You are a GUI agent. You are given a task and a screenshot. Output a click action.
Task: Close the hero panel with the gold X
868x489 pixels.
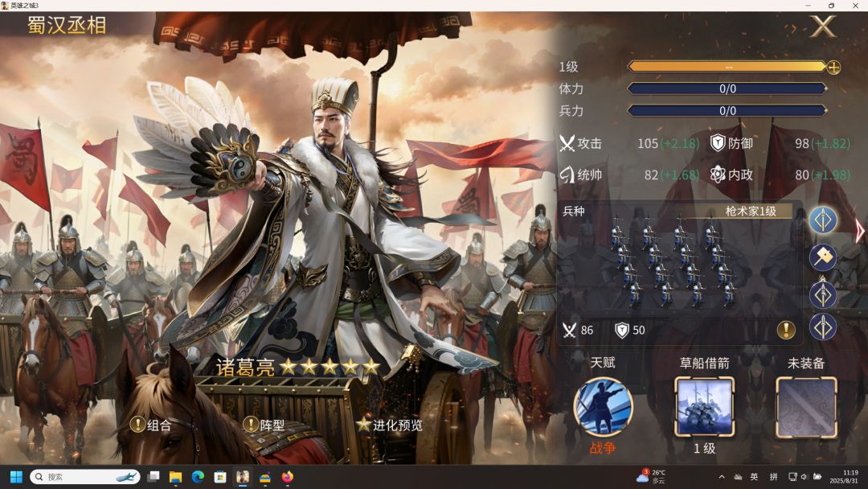coord(823,26)
